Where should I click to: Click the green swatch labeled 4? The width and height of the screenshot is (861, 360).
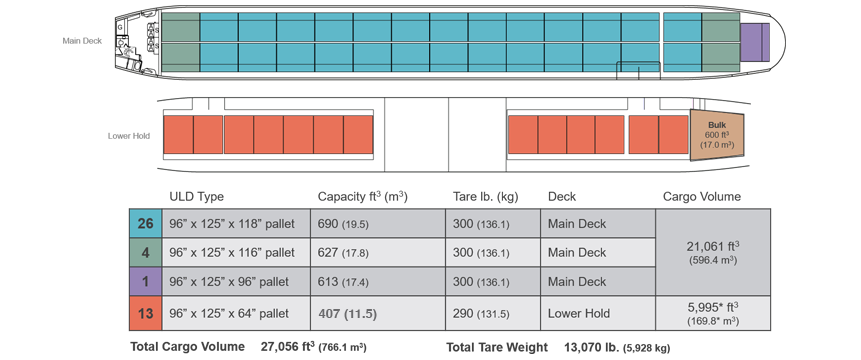146,252
